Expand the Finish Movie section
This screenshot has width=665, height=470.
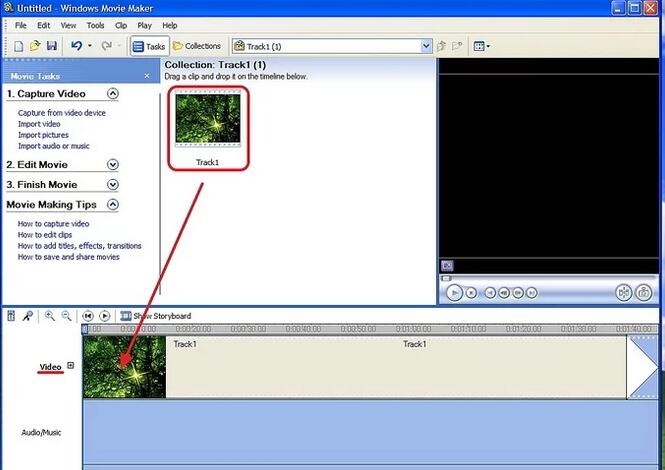click(x=113, y=184)
